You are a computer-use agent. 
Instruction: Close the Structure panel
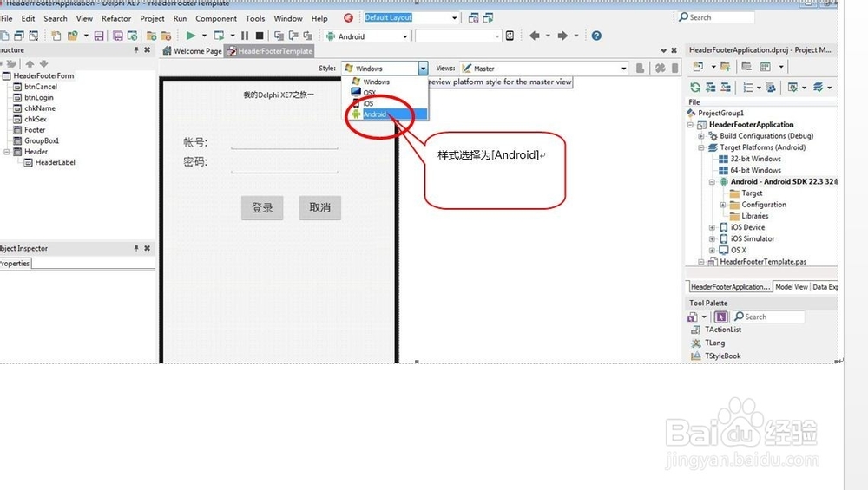pyautogui.click(x=148, y=49)
